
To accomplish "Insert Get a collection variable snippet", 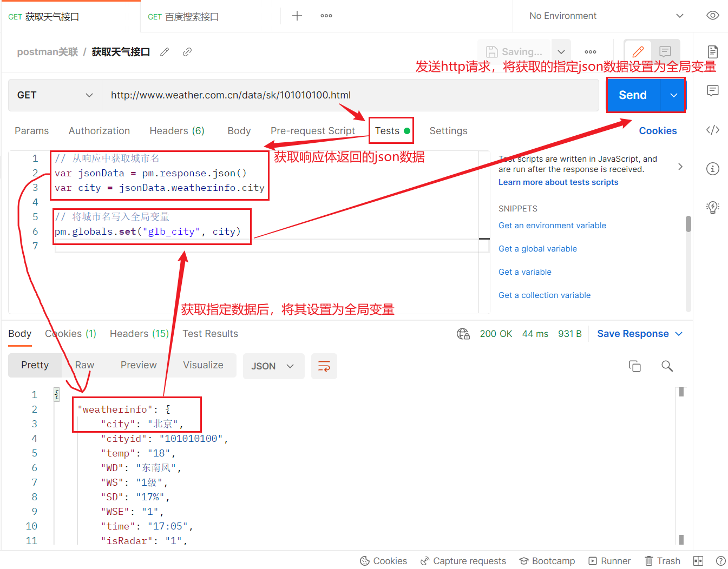I will pos(545,295).
